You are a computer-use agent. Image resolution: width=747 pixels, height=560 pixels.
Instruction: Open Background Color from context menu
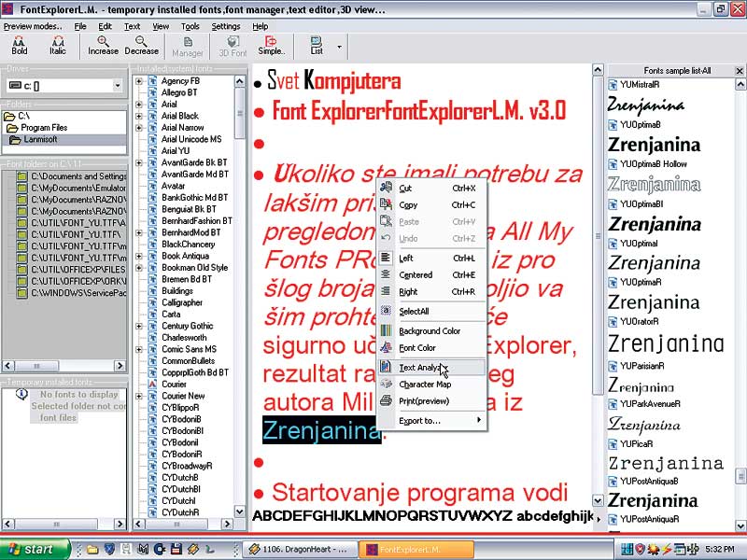[x=432, y=331]
